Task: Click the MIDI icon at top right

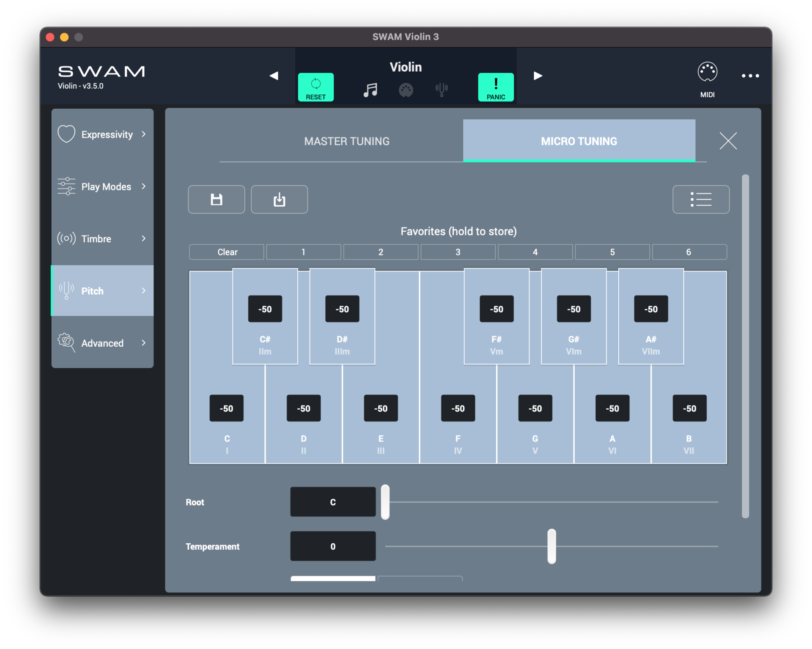Action: coord(708,76)
